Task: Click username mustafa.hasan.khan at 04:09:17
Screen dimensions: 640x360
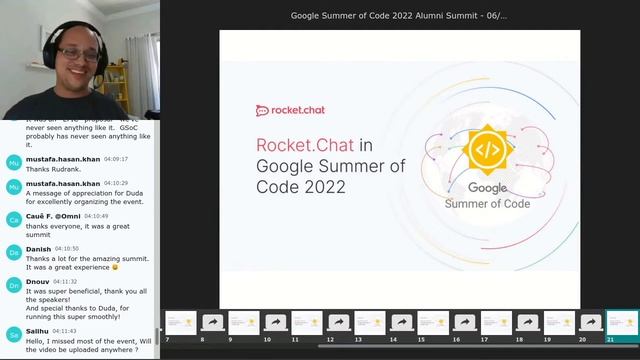Action: 63,159
